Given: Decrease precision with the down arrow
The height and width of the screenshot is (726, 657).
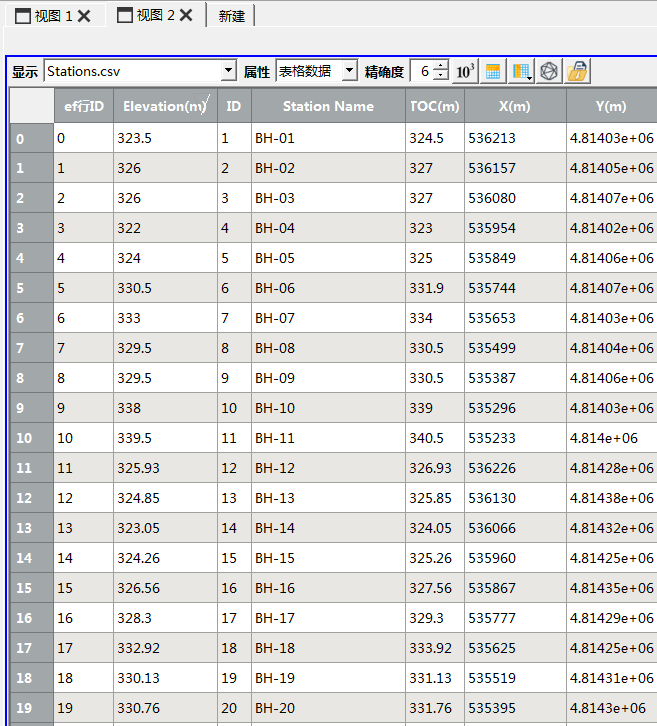Looking at the screenshot, I should coord(441,76).
